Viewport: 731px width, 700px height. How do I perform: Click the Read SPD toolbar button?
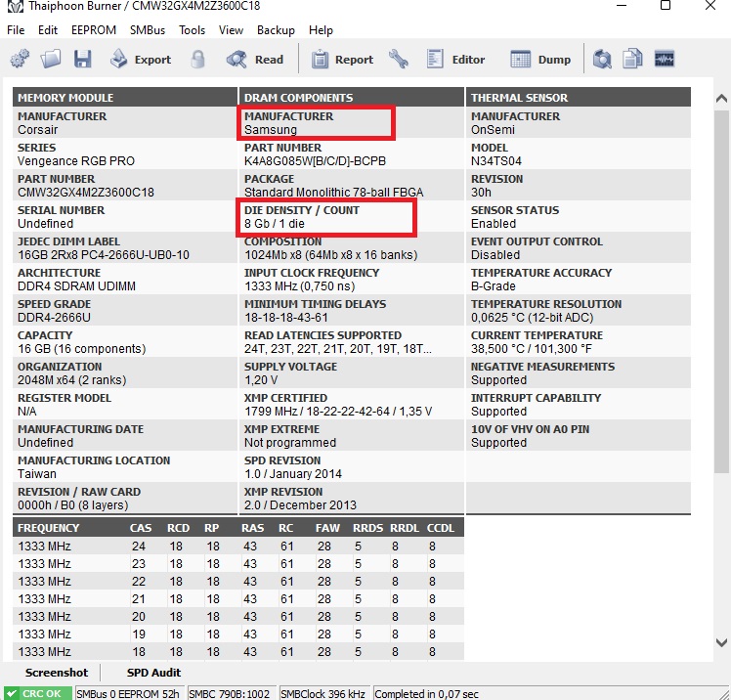tap(255, 60)
